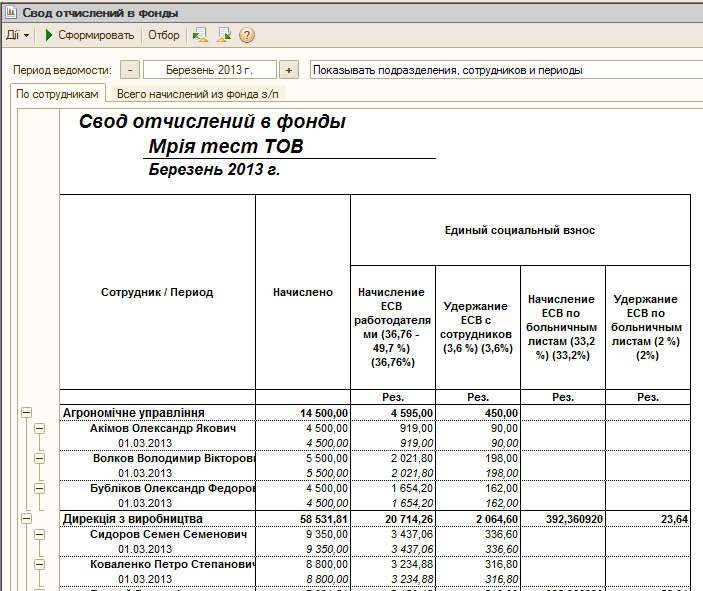Viewport: 703px width, 591px height.
Task: Collapse the Агрономічне управління group
Action: pyautogui.click(x=27, y=413)
